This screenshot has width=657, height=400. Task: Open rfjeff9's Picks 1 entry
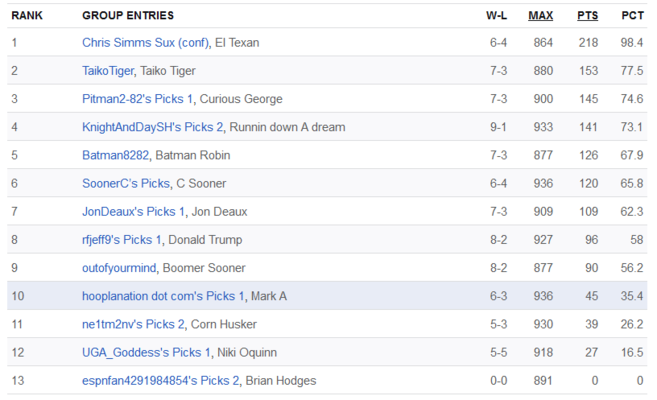coord(122,240)
